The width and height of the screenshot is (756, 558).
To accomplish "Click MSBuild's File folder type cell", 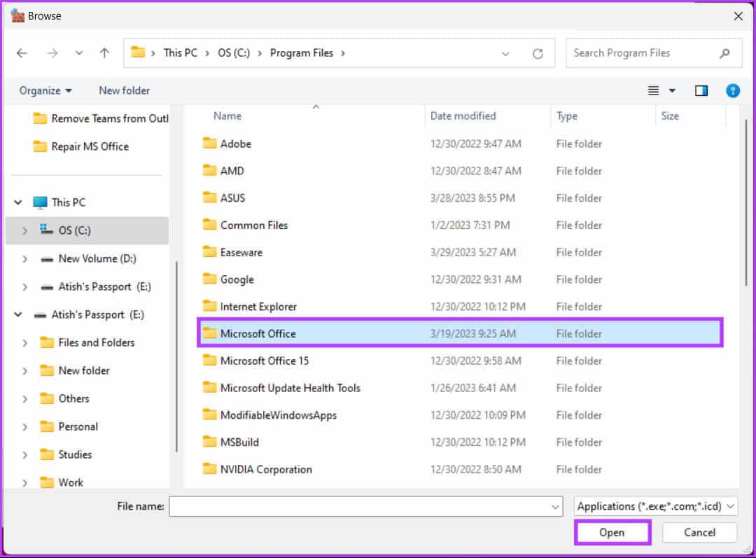I will [x=579, y=442].
